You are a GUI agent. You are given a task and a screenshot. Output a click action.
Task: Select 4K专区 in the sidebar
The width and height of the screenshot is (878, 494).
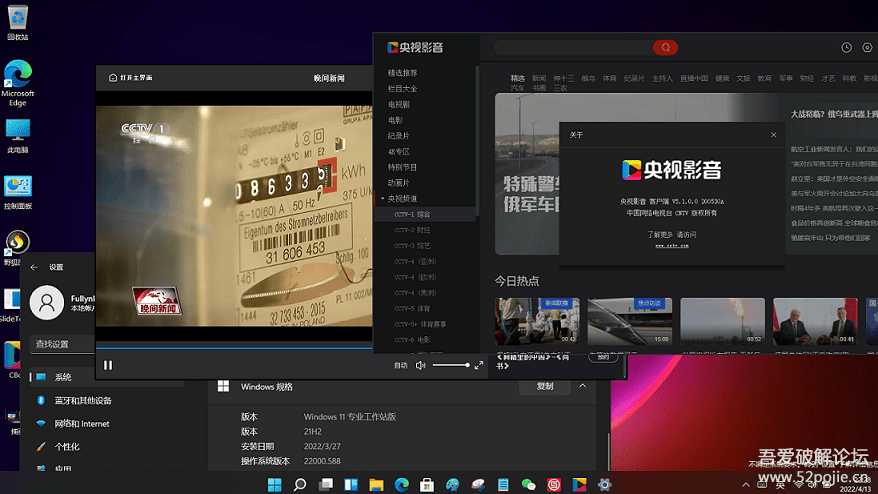(398, 151)
